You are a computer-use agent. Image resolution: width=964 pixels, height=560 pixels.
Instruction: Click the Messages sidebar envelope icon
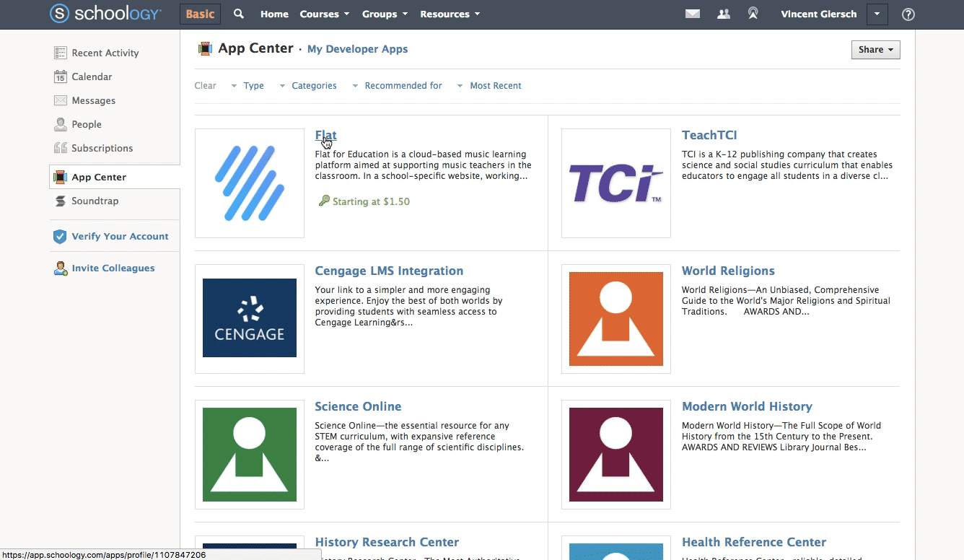(x=61, y=100)
